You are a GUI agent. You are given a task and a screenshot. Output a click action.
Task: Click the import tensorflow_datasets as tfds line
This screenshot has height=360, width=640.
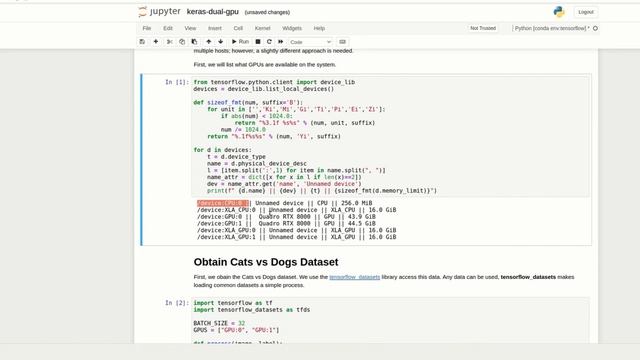[251, 310]
